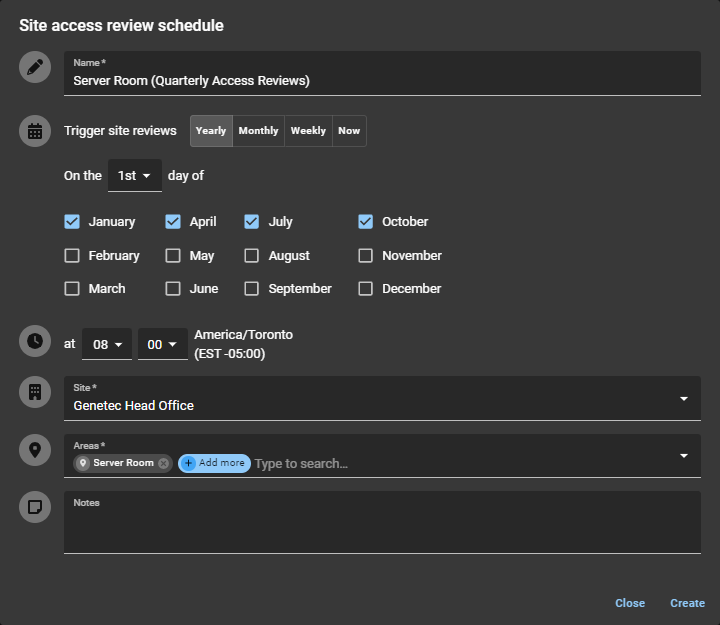This screenshot has width=720, height=625.
Task: Click the pencil edit icon beside Name
Action: pos(35,67)
